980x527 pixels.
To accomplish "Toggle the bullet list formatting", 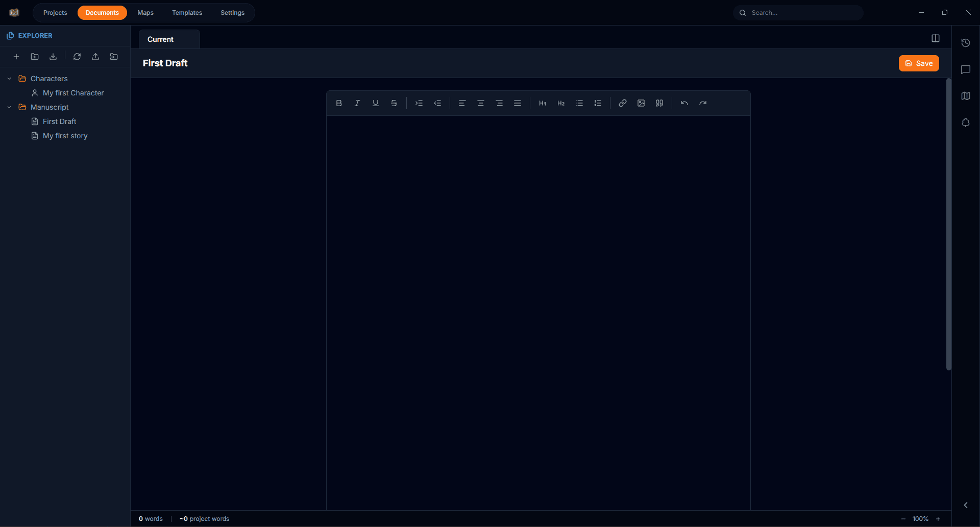I will (579, 103).
